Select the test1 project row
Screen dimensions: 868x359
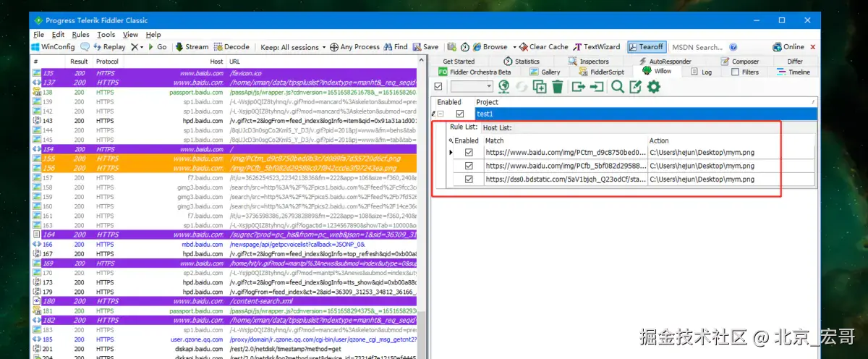click(x=645, y=114)
